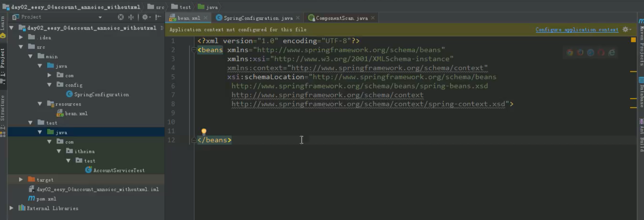Open the Ant Build tool window
The width and height of the screenshot is (644, 220).
[642, 135]
